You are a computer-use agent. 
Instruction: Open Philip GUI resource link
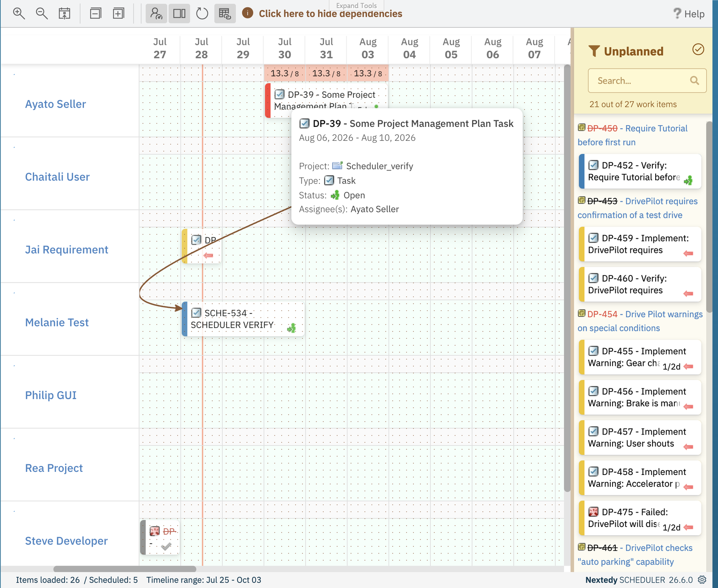click(51, 395)
